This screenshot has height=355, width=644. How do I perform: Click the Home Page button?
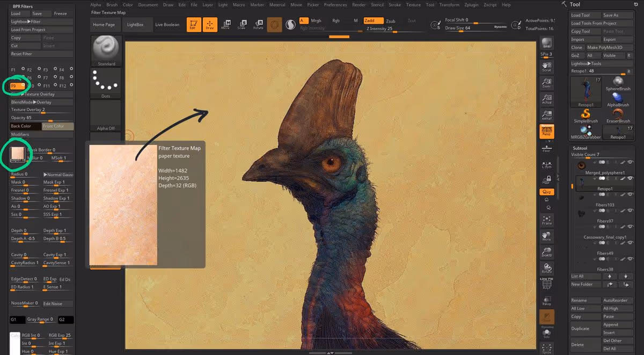(104, 25)
